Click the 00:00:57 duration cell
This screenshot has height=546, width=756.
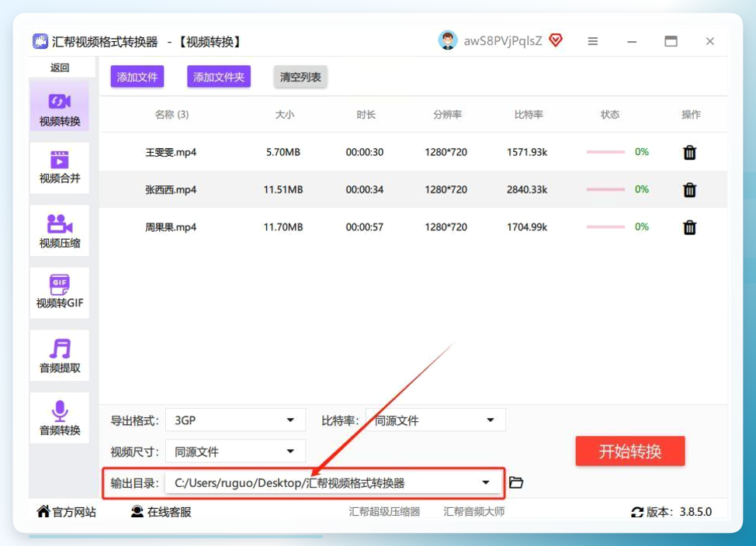pyautogui.click(x=365, y=227)
